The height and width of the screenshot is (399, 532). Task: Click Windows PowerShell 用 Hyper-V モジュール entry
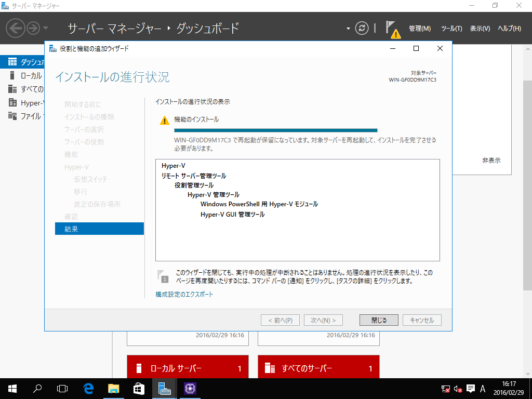point(259,204)
